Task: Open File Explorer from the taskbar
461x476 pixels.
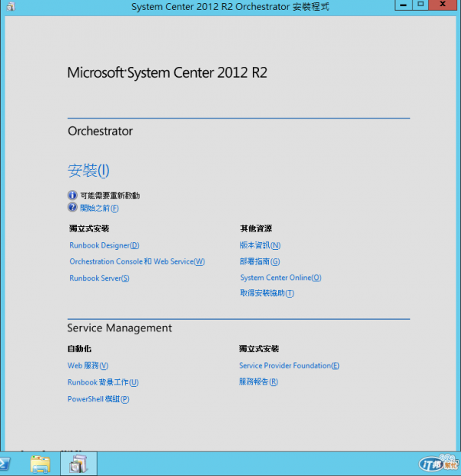Action: click(40, 464)
